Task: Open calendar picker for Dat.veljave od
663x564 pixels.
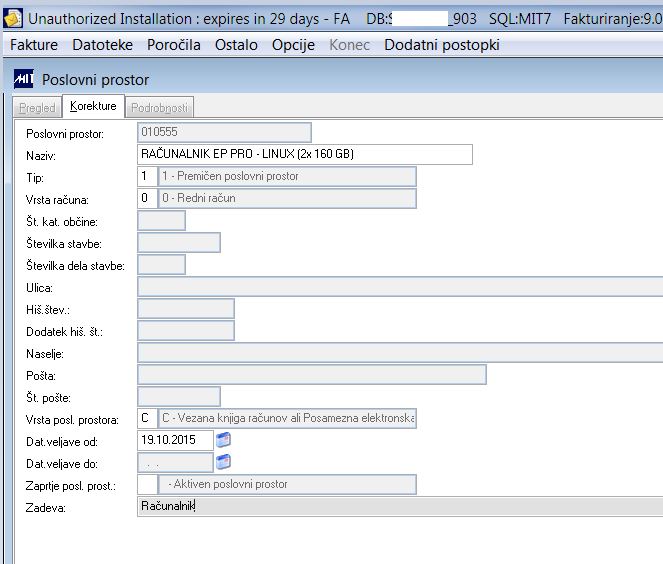Action: coord(223,440)
